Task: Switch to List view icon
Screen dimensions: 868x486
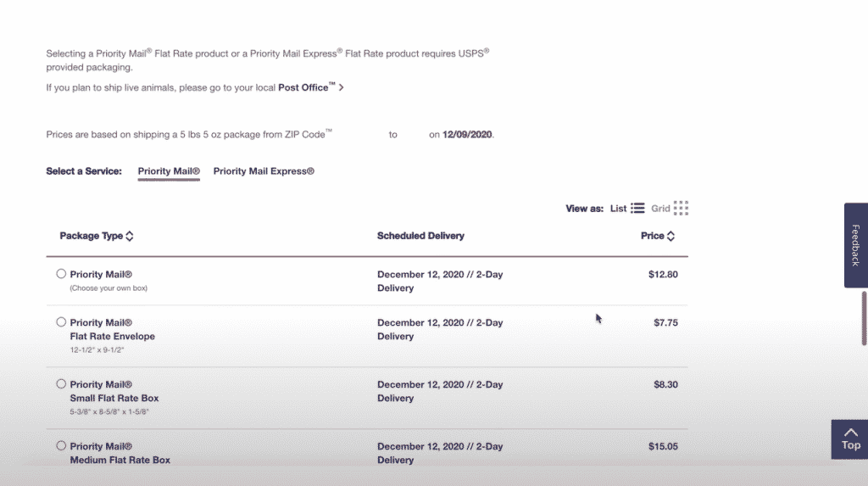Action: coord(637,209)
